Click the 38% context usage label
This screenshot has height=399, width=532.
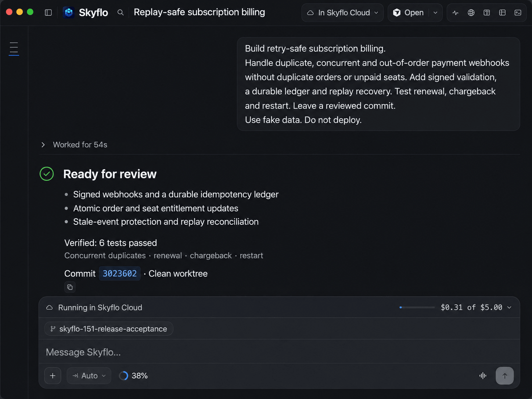[140, 375]
